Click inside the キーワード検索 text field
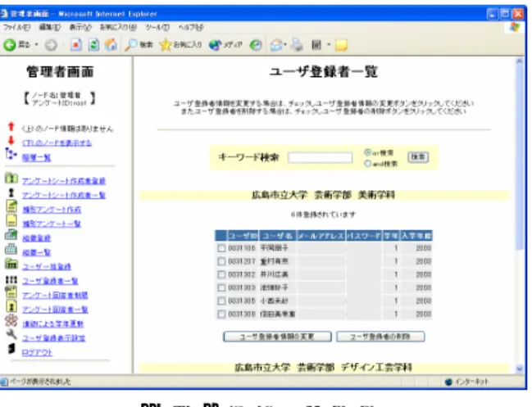The height and width of the screenshot is (407, 532). click(320, 157)
